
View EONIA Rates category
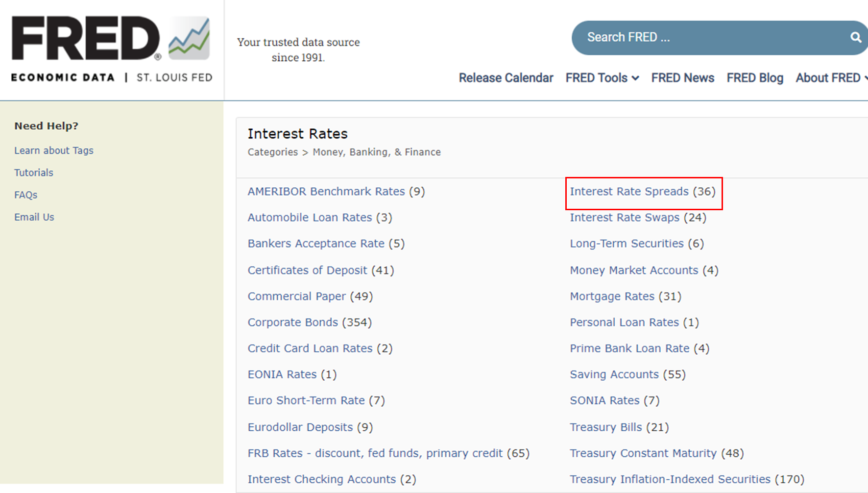click(x=282, y=374)
